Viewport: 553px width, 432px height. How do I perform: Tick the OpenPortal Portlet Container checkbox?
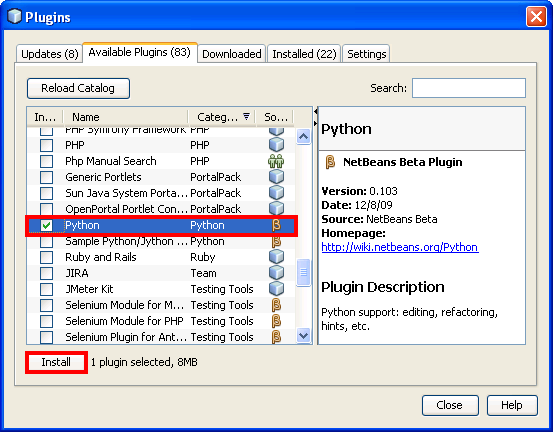tap(46, 209)
